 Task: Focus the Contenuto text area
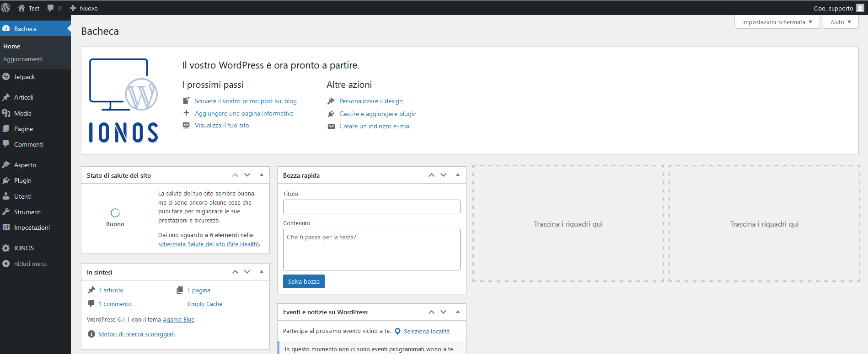[372, 249]
